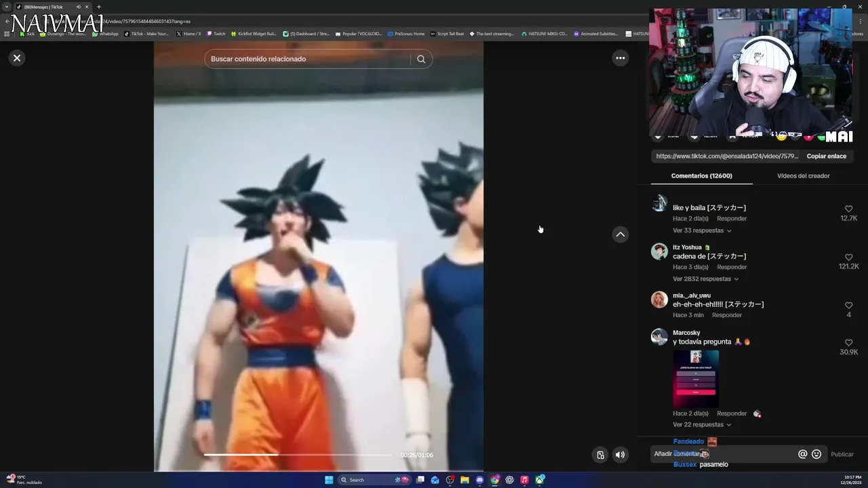Image resolution: width=868 pixels, height=488 pixels.
Task: Open Discord from taskbar
Action: point(479,480)
